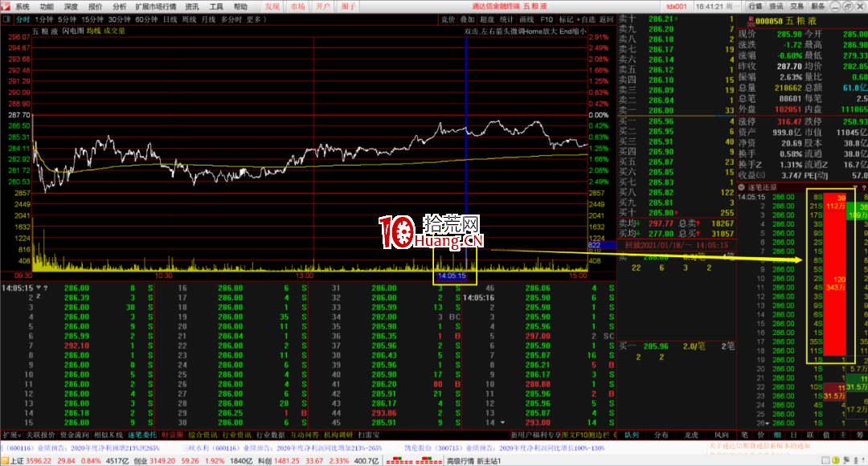
Task: Select the 多分时 view
Action: pyautogui.click(x=231, y=19)
